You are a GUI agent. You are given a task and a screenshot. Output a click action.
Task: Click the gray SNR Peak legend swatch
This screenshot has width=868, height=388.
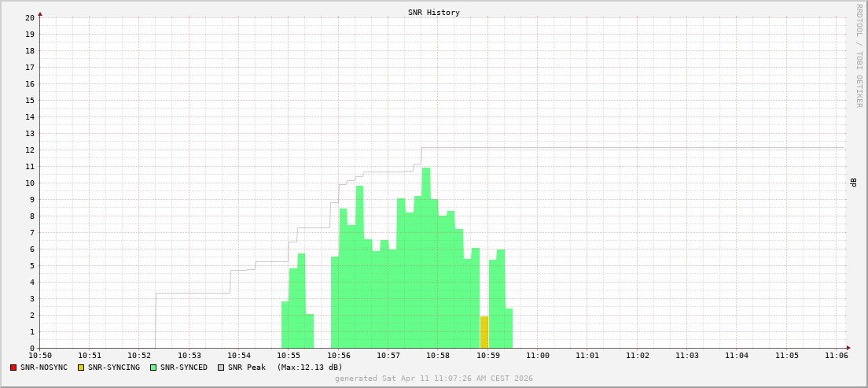pos(221,368)
